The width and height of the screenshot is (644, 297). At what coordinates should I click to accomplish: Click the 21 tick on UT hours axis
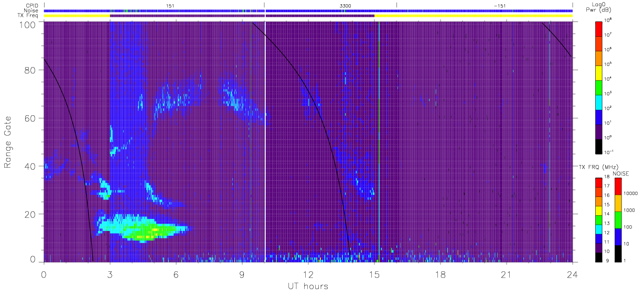[x=506, y=273]
